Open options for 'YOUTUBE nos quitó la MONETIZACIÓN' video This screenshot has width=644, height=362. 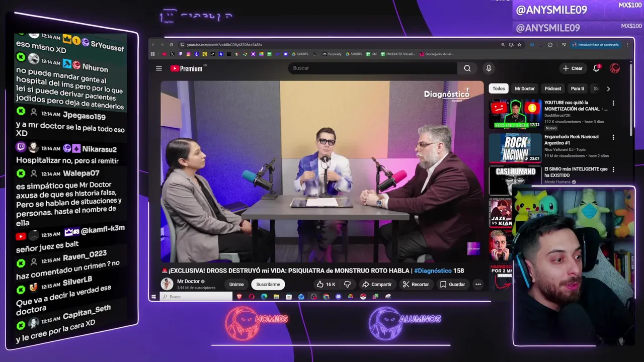tap(613, 103)
